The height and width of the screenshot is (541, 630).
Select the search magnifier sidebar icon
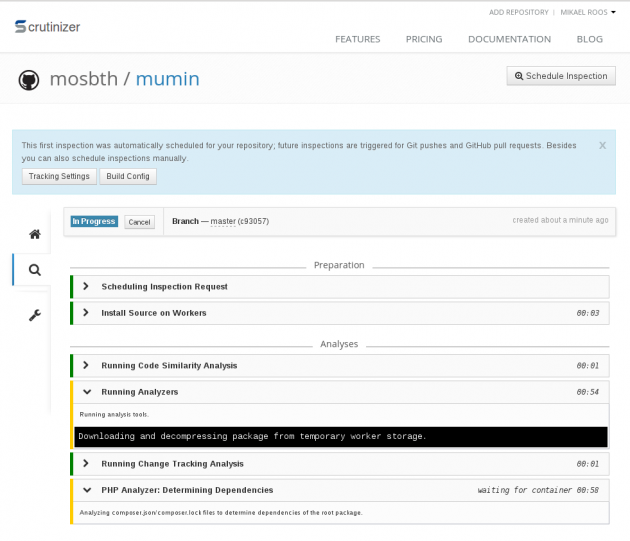[35, 270]
